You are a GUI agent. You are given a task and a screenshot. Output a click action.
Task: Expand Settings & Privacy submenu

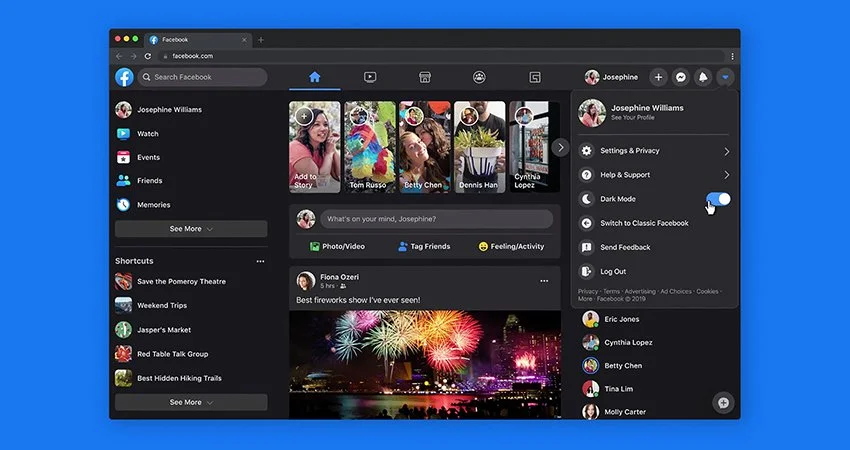pos(726,151)
